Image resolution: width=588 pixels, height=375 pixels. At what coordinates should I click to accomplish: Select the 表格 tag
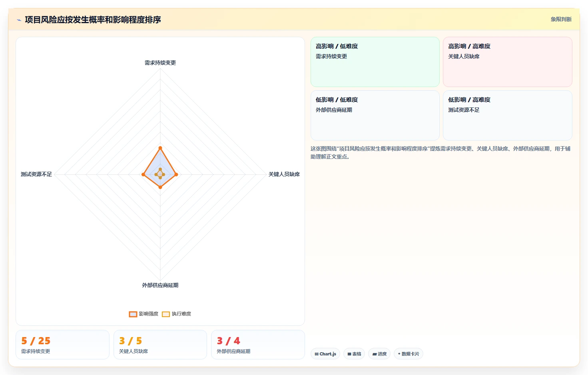354,354
